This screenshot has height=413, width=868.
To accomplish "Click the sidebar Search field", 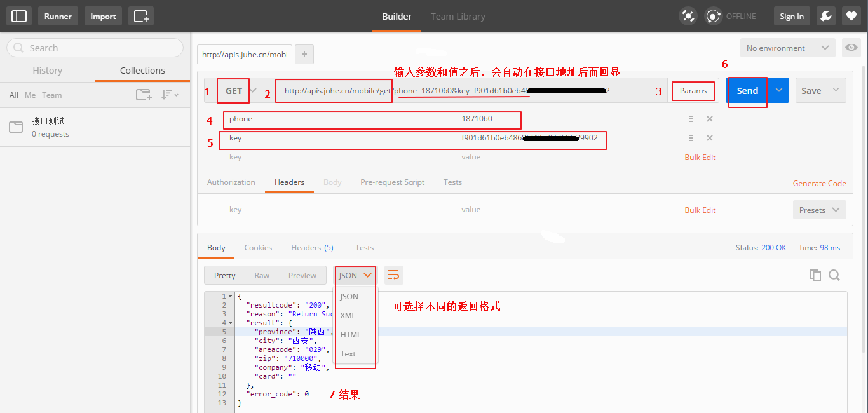I will click(95, 48).
